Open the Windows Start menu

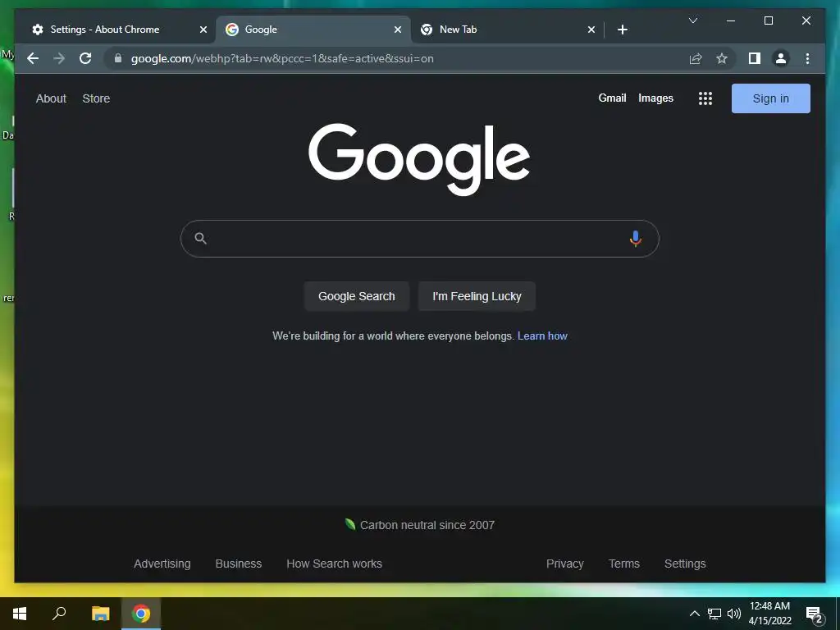coord(20,614)
